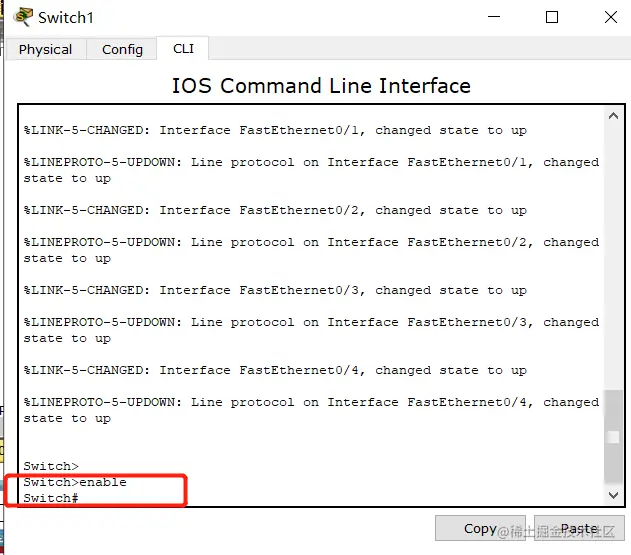631x555 pixels.
Task: Click the LINEPROTO-5-UPDOWN FastEthernet0/4 message
Action: coord(311,410)
